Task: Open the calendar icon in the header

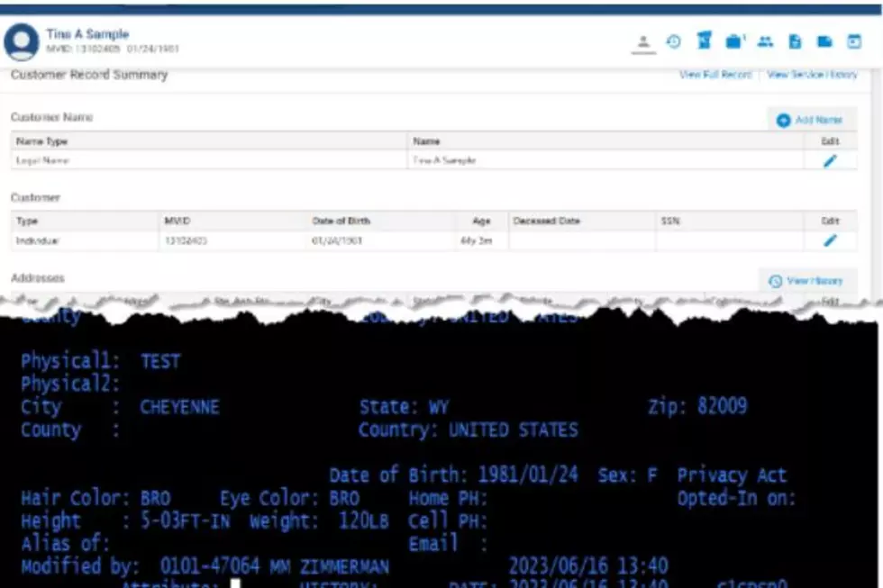Action: tap(854, 41)
